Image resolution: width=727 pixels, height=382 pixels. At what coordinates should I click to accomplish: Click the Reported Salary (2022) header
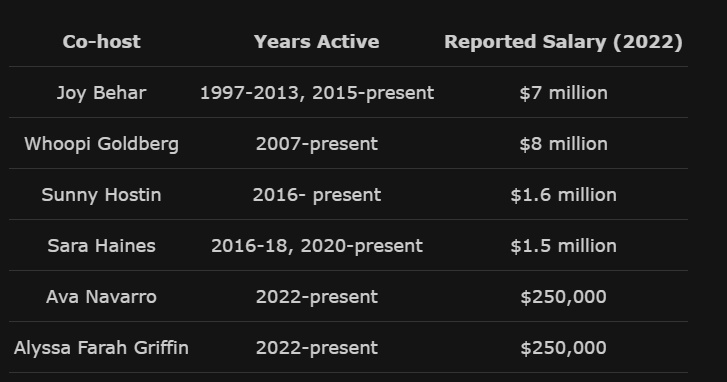563,42
